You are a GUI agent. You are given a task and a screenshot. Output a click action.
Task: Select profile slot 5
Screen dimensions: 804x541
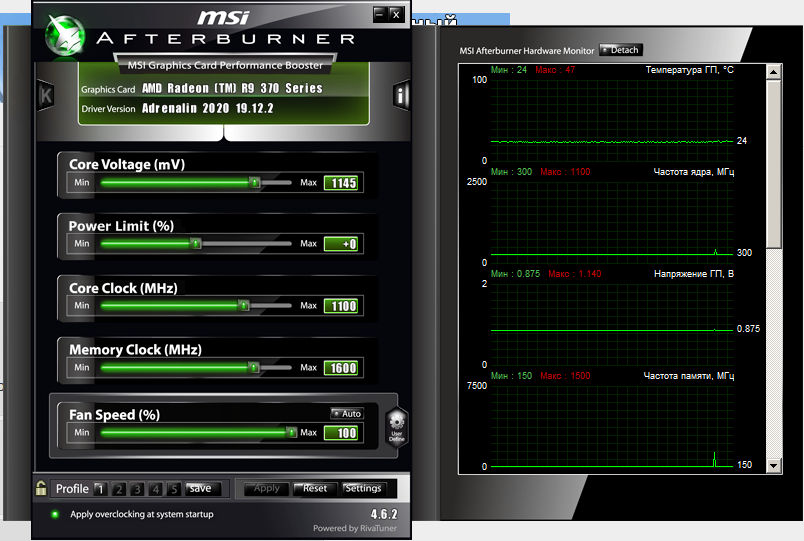pyautogui.click(x=174, y=489)
